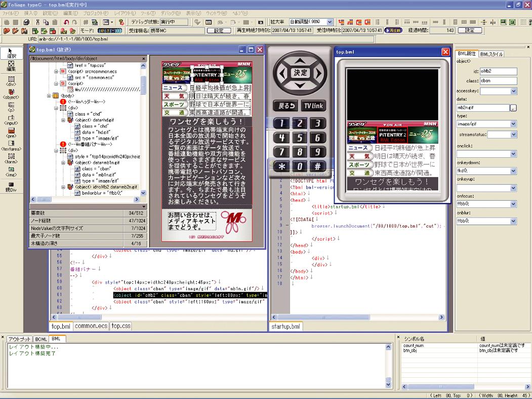Open the zoom ratio 自動調整 dropdown
Screen dimensions: 532x399
pos(330,22)
